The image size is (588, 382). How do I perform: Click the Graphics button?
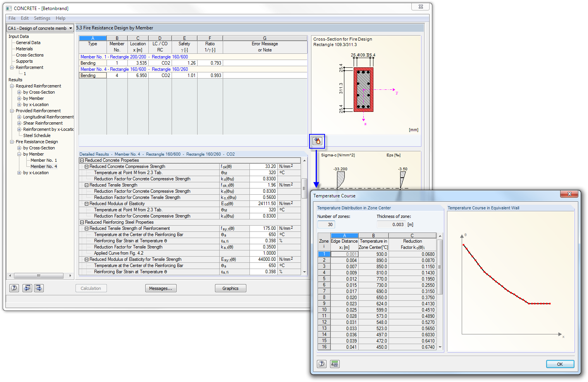230,288
